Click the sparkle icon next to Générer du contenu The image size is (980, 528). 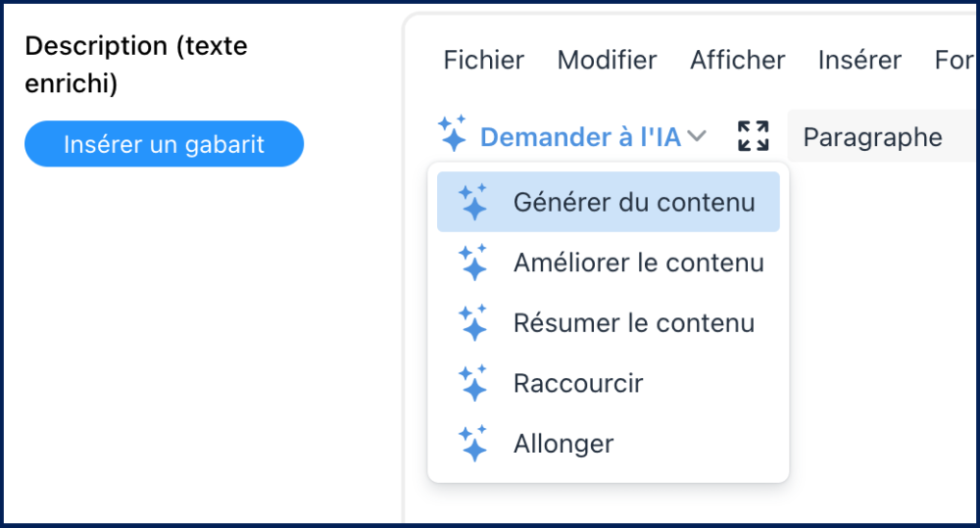[472, 203]
